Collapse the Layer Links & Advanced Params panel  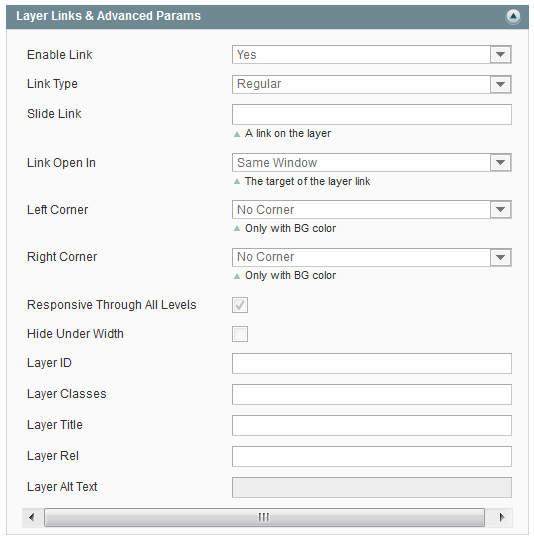coord(513,16)
